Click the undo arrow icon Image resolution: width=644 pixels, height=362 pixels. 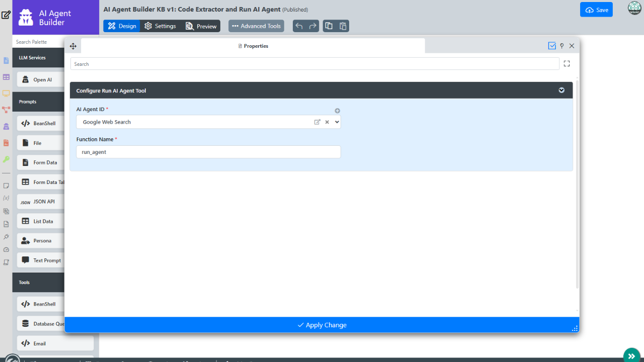pyautogui.click(x=299, y=26)
